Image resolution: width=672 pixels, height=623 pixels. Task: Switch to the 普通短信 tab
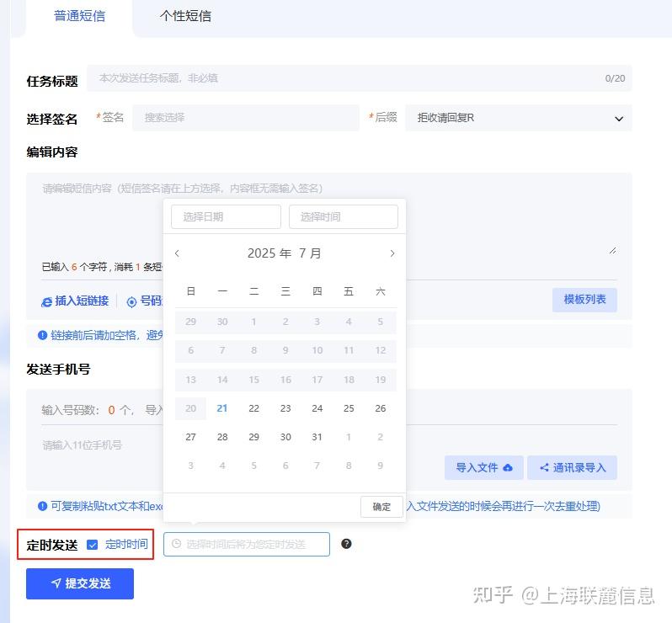point(79,16)
